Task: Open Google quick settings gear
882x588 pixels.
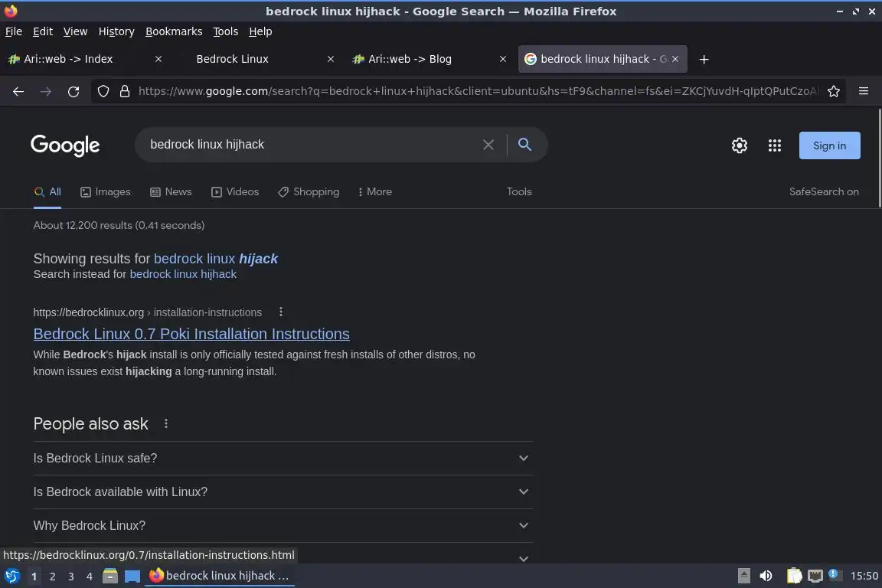Action: click(739, 145)
